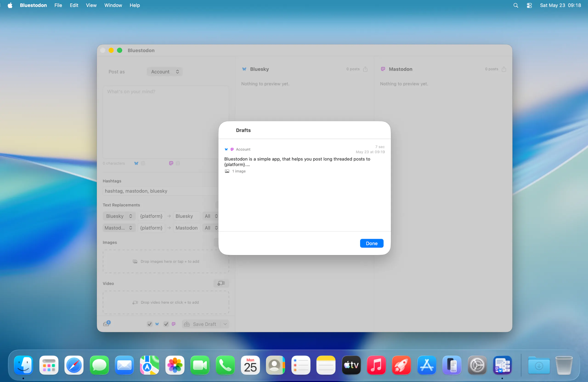Open the Post as Account dropdown
Screen dimensions: 588x382
[164, 72]
